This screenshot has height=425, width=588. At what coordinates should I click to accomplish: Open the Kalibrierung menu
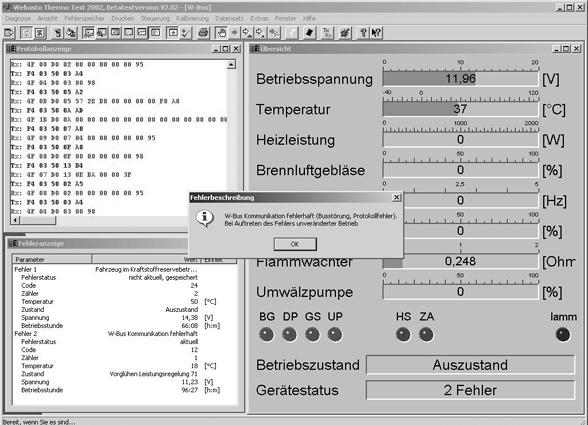tap(192, 18)
